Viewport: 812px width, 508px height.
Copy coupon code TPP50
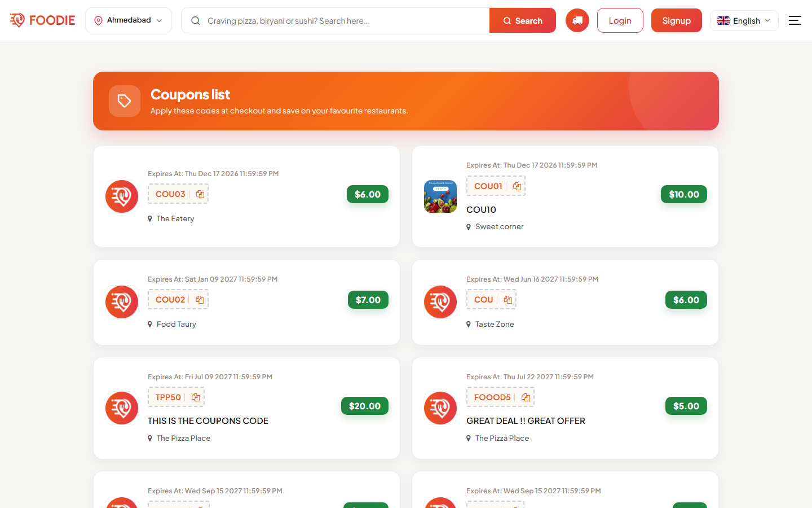pos(196,397)
